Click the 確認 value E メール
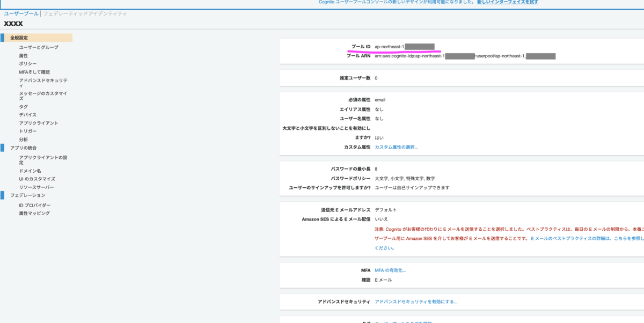 [x=383, y=280]
